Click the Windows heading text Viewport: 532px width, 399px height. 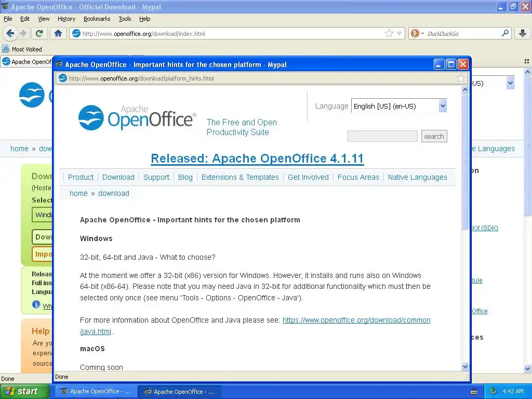[x=96, y=238]
